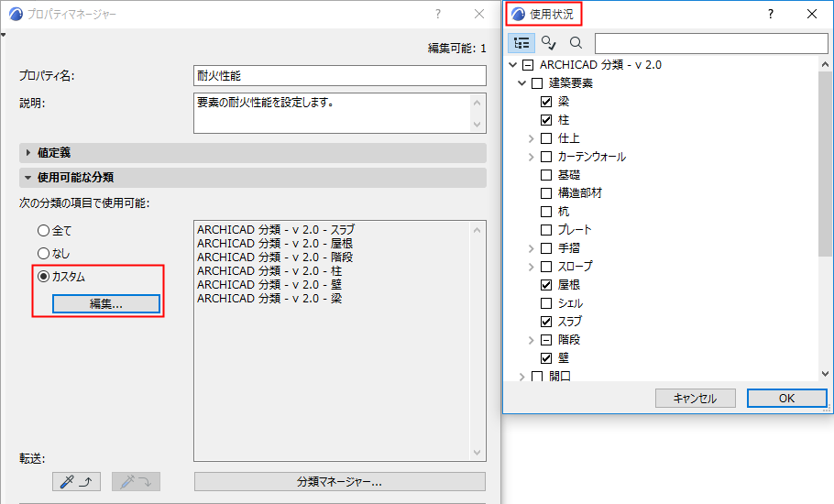Check the 建築要素 checkbox
834x504 pixels.
tap(537, 83)
